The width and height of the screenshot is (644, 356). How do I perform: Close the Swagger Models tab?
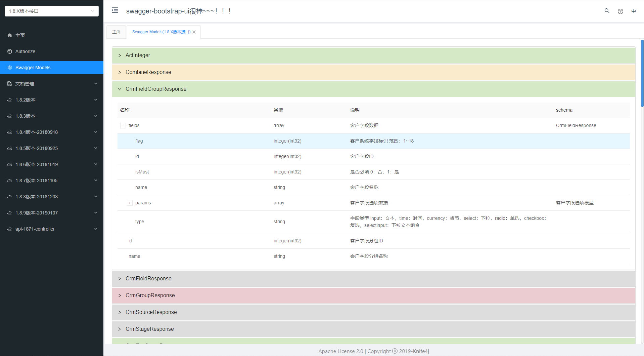click(x=194, y=32)
